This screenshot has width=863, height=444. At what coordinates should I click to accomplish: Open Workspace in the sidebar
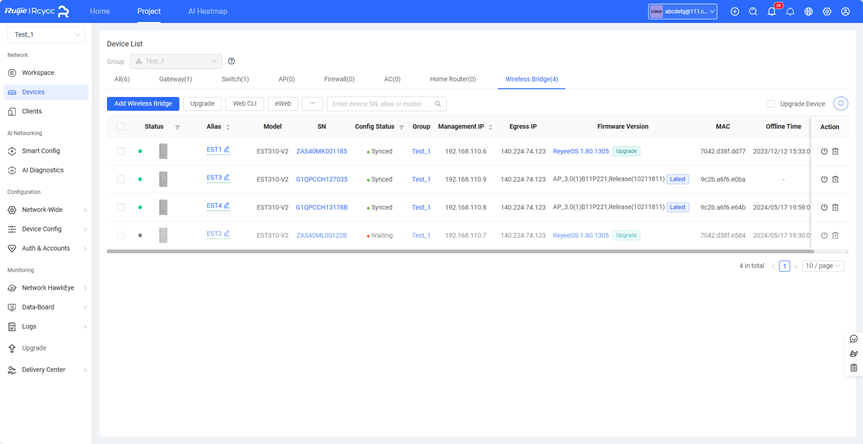(46, 73)
